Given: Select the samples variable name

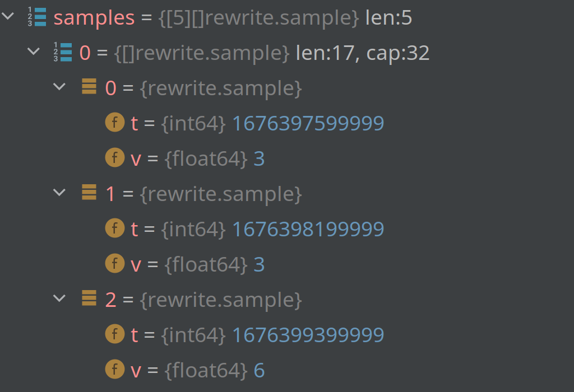Looking at the screenshot, I should [93, 18].
